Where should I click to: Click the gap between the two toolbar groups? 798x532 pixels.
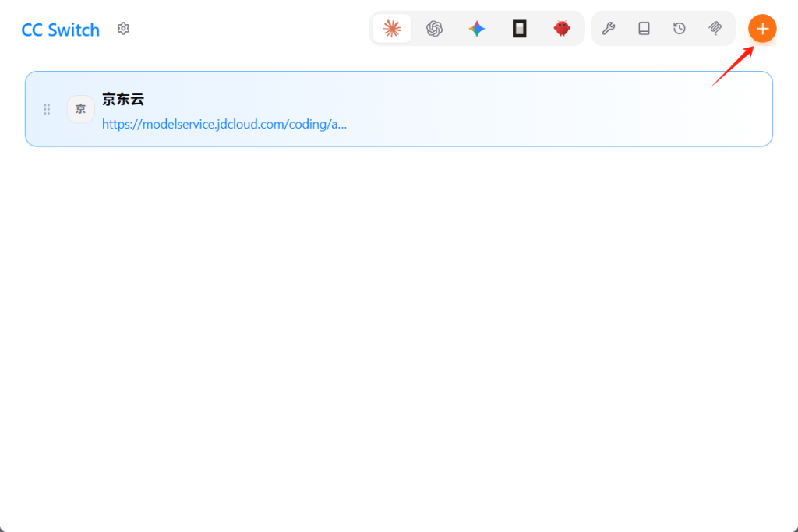588,29
